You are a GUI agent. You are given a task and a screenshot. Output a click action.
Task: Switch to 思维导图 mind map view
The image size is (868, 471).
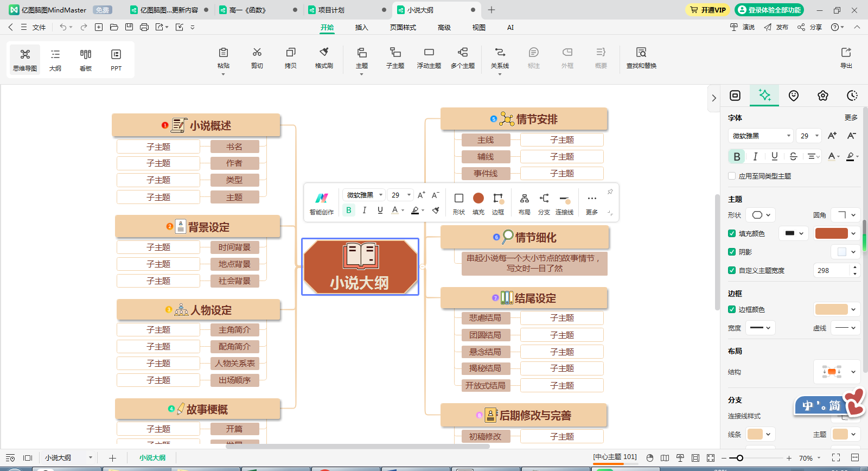(x=25, y=60)
